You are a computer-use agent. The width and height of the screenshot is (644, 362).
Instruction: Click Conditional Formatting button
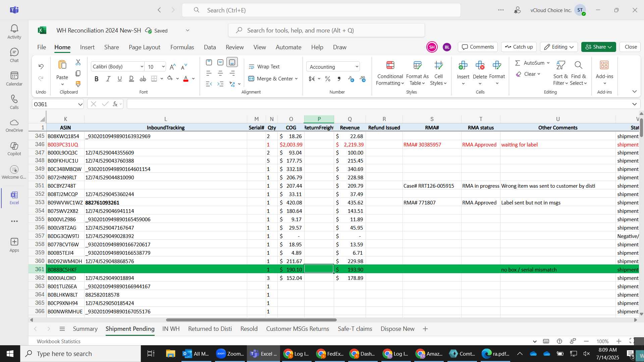click(x=390, y=73)
